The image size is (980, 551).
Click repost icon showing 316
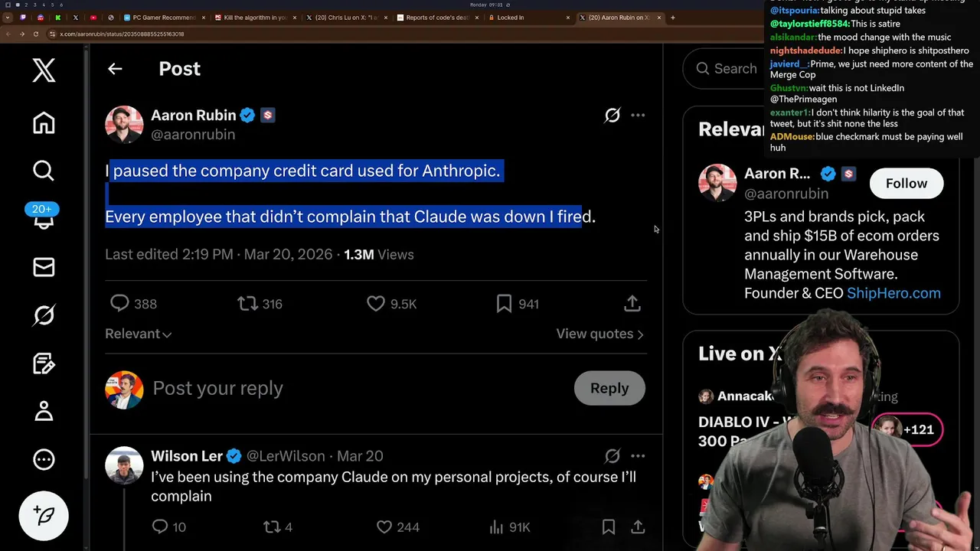coord(247,304)
